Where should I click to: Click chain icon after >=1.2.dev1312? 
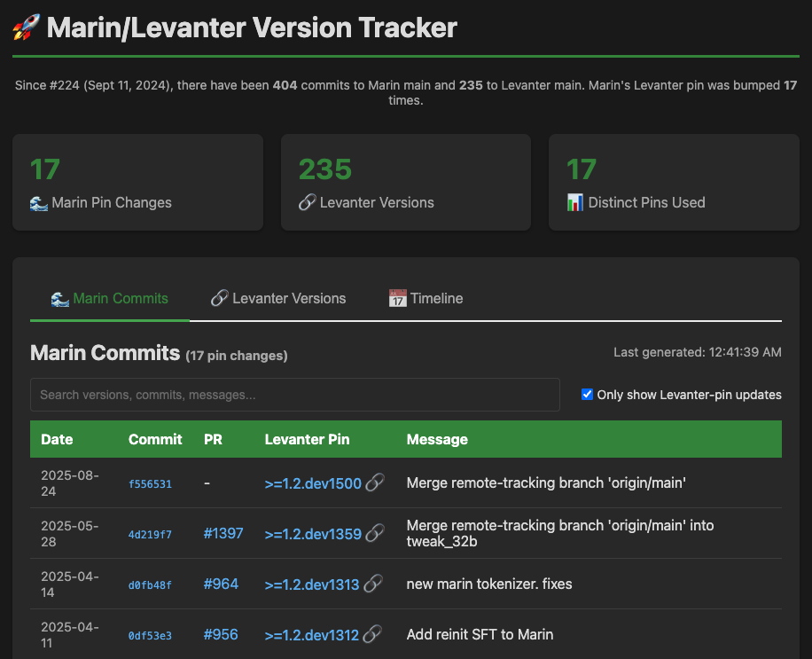pyautogui.click(x=373, y=635)
